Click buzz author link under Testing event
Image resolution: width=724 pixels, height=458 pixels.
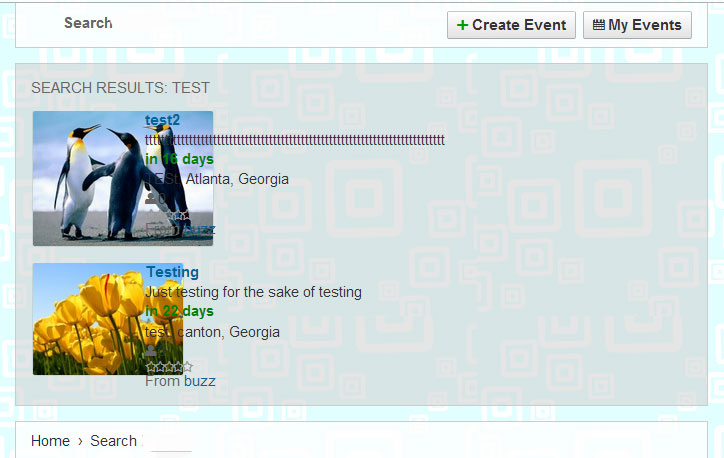199,381
